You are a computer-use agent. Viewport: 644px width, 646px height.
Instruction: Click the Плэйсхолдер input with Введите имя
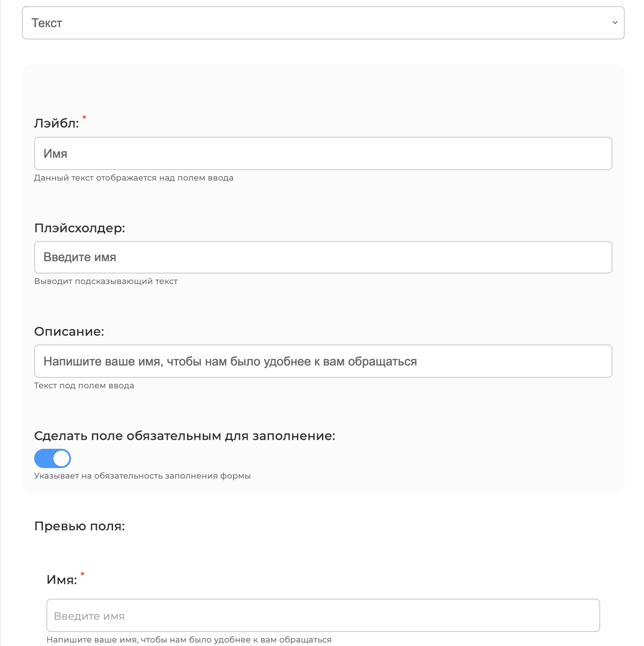[x=323, y=257]
